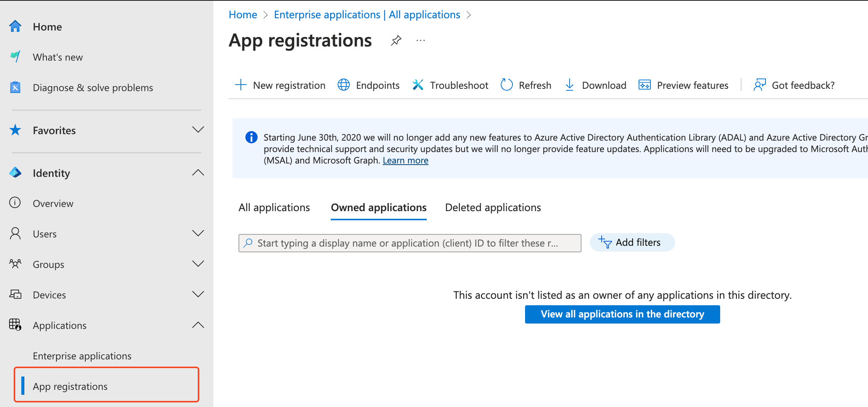Click the Add filters button

pos(632,242)
